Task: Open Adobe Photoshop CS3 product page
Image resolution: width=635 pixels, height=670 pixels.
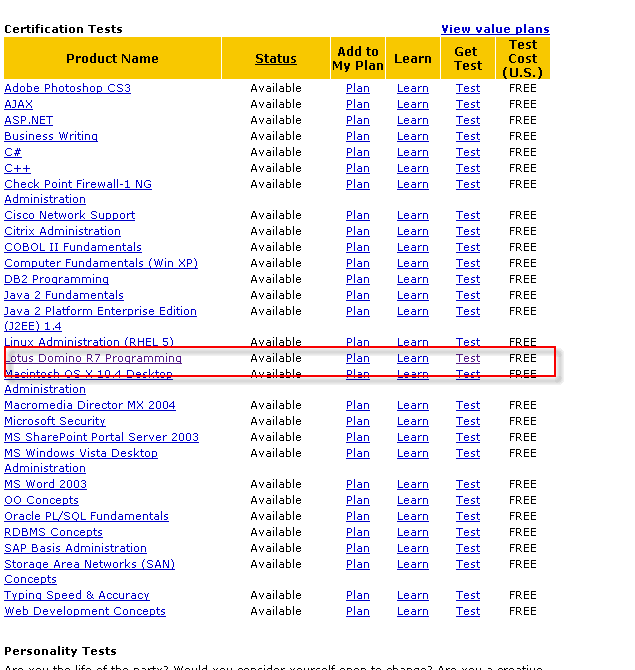Action: click(68, 88)
